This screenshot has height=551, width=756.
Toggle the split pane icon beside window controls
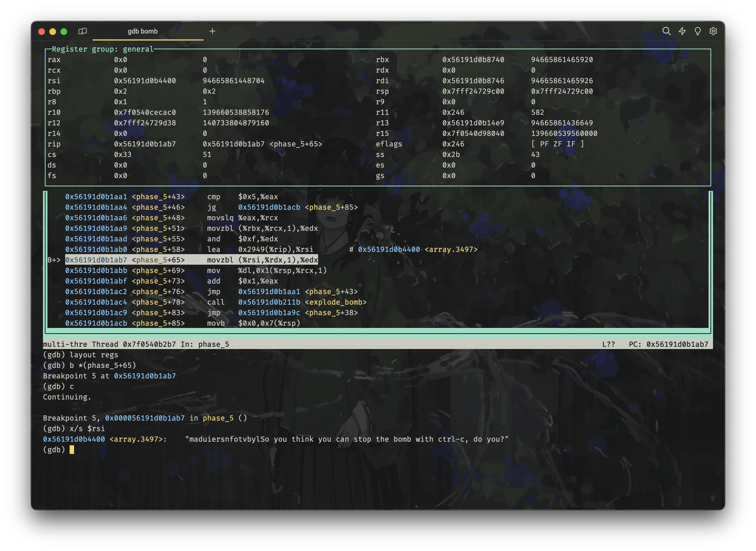click(x=82, y=31)
